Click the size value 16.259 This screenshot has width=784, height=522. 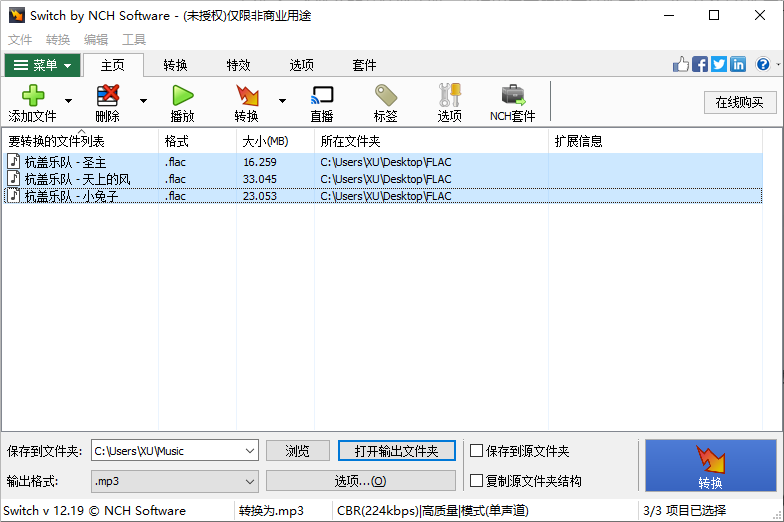260,162
